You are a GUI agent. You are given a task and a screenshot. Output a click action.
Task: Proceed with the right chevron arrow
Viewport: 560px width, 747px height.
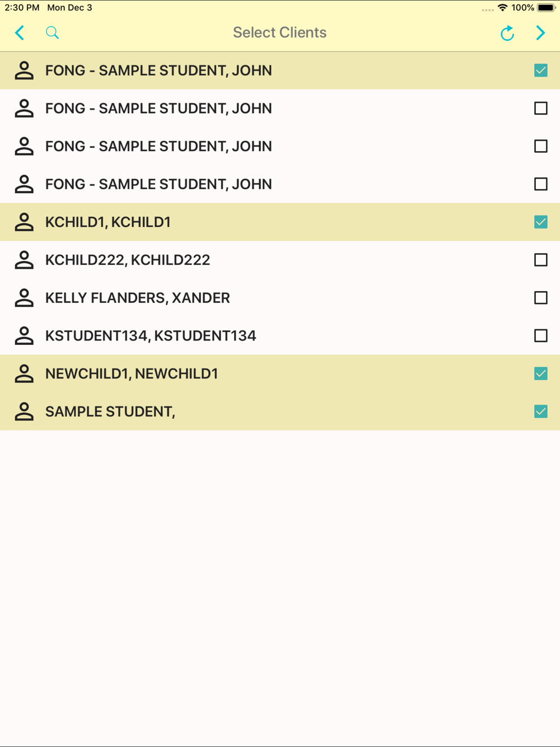(540, 33)
